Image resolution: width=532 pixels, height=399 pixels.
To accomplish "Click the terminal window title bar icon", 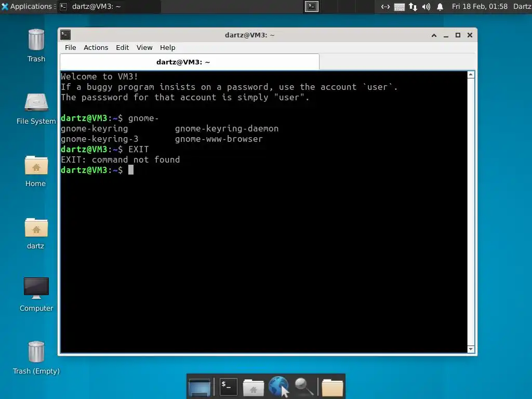I will coord(65,35).
